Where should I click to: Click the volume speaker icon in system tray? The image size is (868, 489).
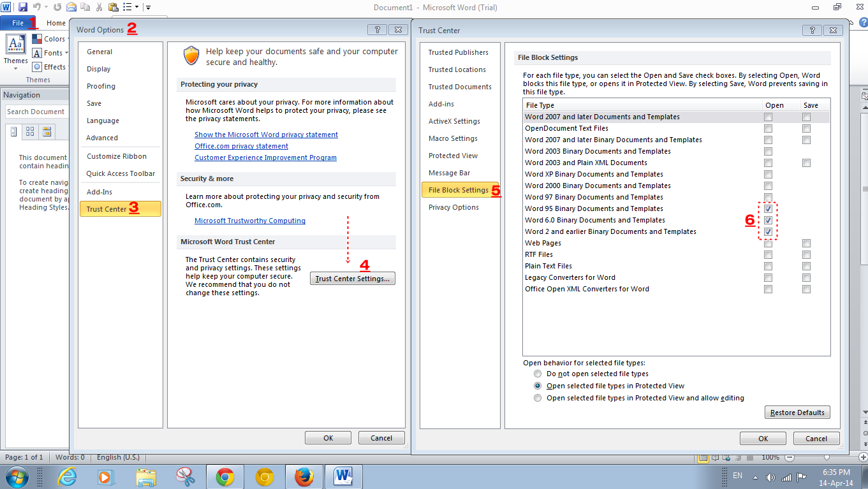coord(770,477)
